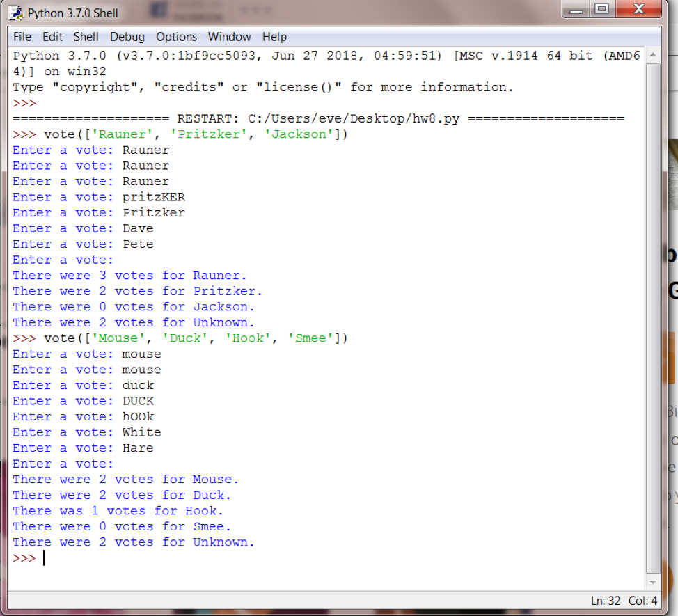Screen dimensions: 678x616
Task: Open the Shell menu
Action: [86, 37]
